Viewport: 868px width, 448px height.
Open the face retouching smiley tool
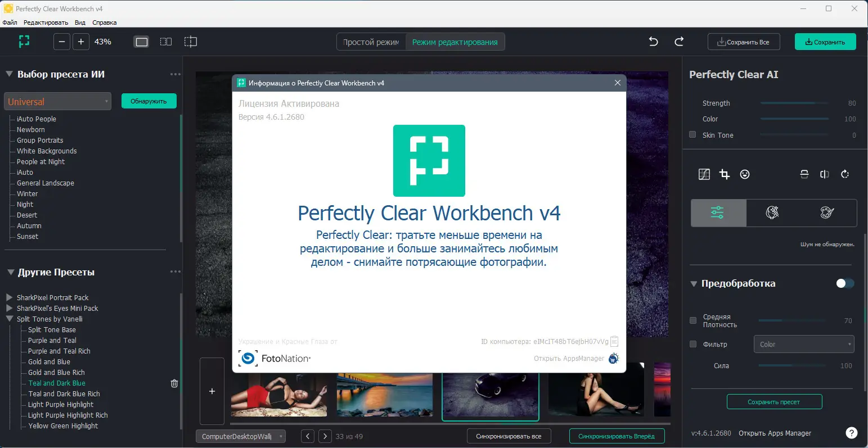point(745,174)
